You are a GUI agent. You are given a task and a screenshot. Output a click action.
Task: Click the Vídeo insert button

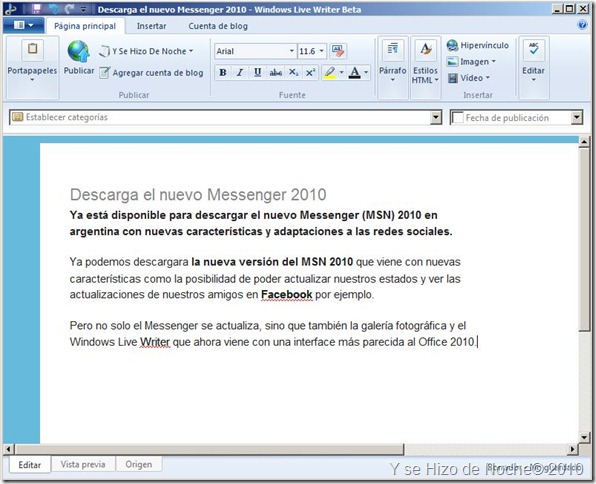pos(468,78)
